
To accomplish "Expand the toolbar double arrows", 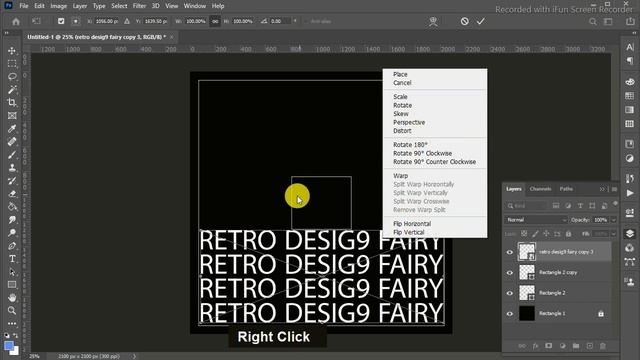I will 7,33.
